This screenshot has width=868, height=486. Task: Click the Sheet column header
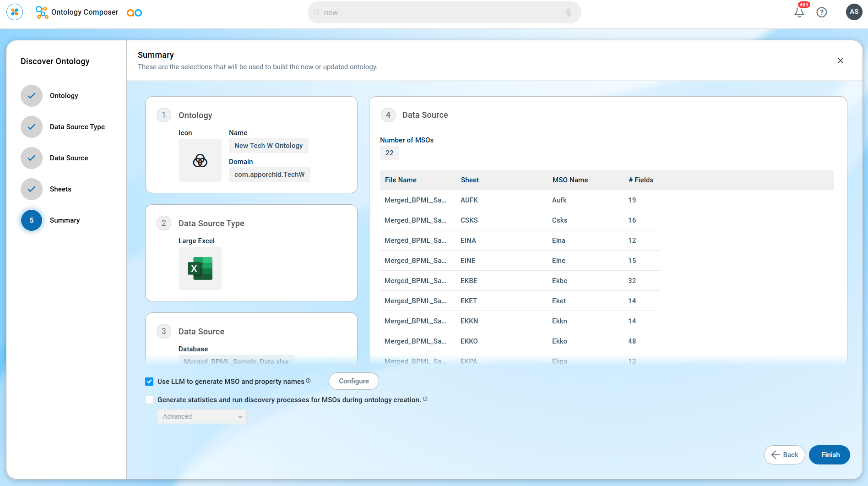(x=470, y=180)
